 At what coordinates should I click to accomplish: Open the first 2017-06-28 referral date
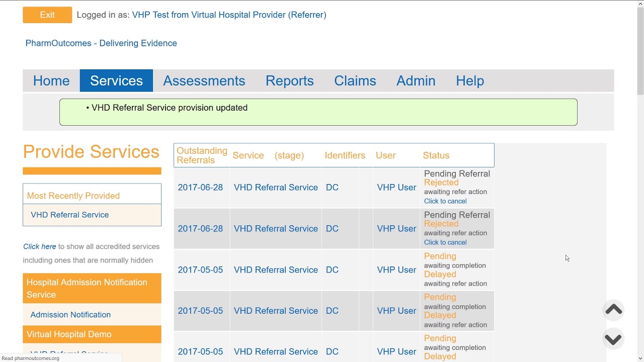coord(200,188)
